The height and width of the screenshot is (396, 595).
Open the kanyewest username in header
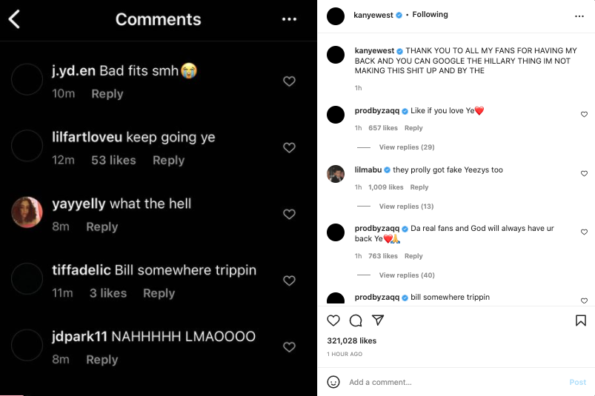(373, 15)
